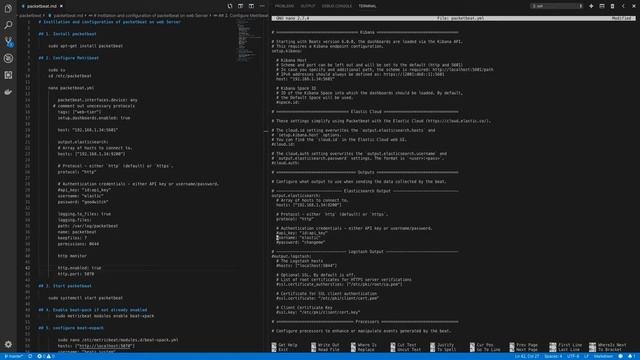Kill the terminal with trash icon
640x360 pixels.
click(x=612, y=6)
